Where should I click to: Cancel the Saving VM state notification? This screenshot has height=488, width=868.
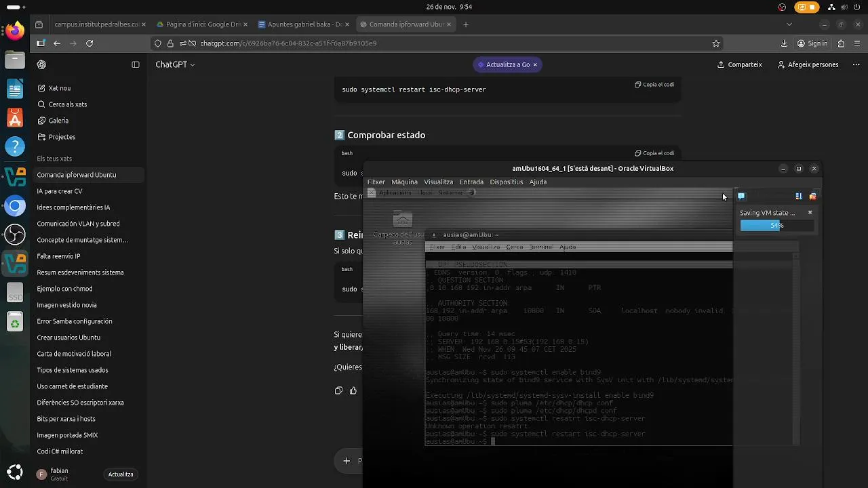click(x=810, y=213)
